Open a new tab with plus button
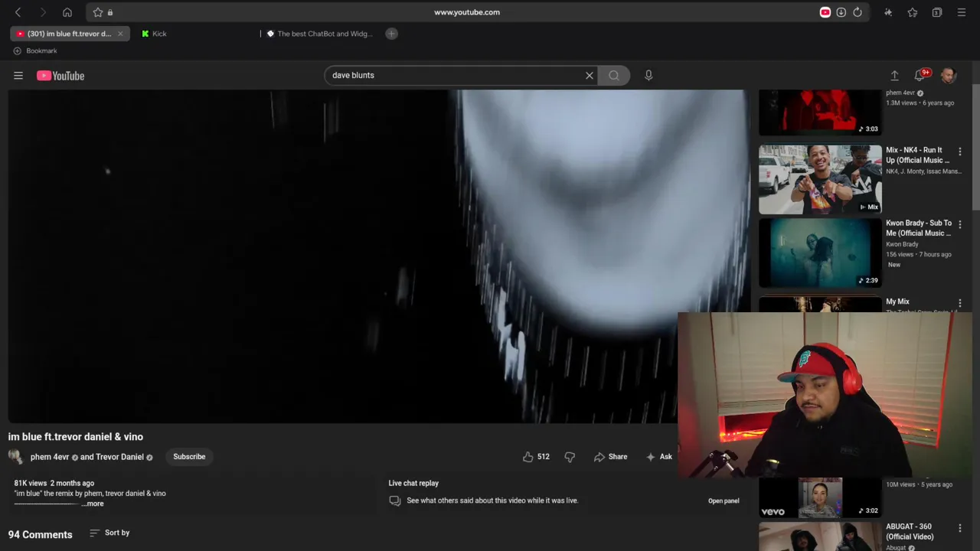This screenshot has height=551, width=980. click(391, 34)
